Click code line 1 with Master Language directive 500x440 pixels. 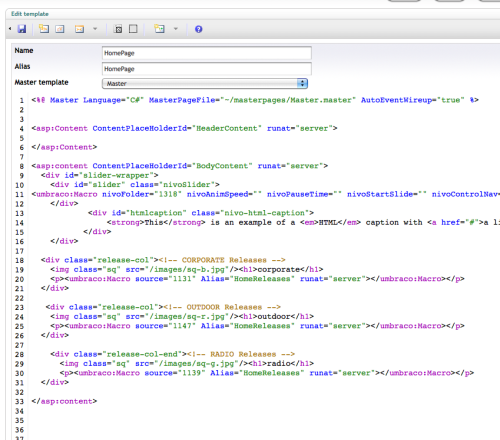255,100
